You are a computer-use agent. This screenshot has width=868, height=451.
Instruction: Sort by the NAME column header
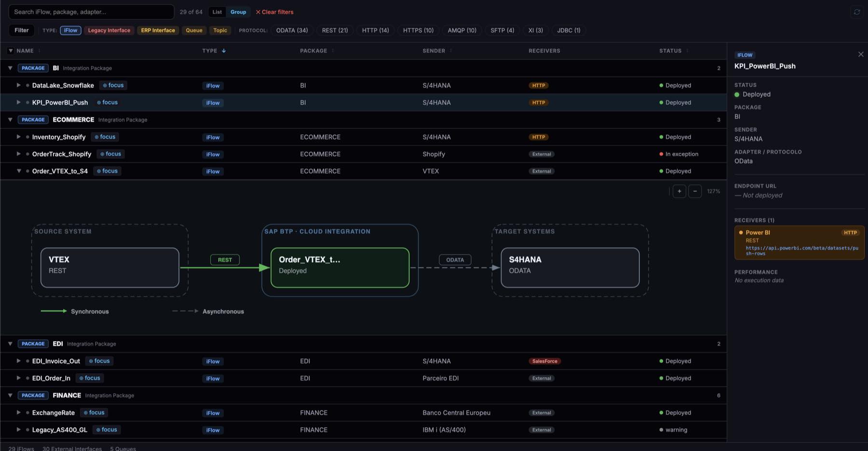(x=25, y=51)
